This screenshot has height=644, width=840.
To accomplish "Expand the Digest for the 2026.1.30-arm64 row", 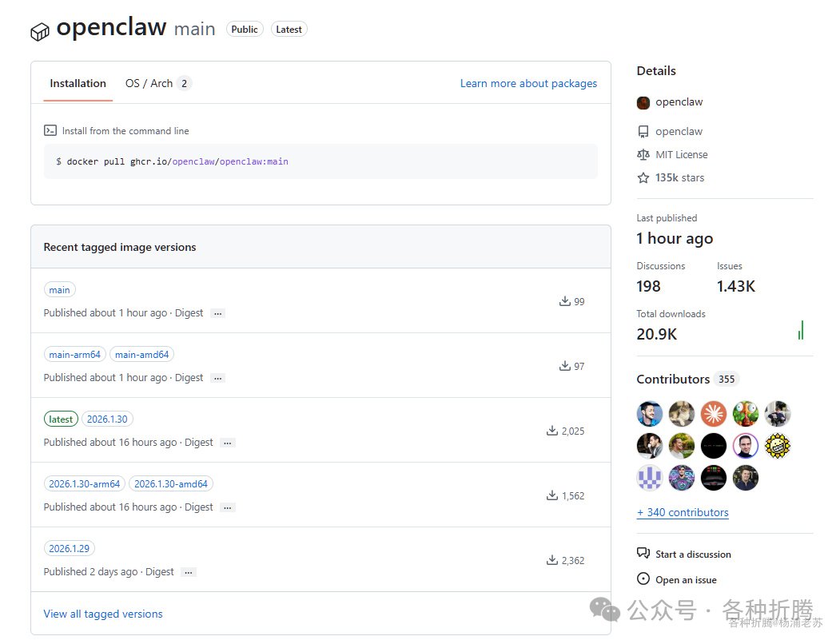I will point(227,507).
